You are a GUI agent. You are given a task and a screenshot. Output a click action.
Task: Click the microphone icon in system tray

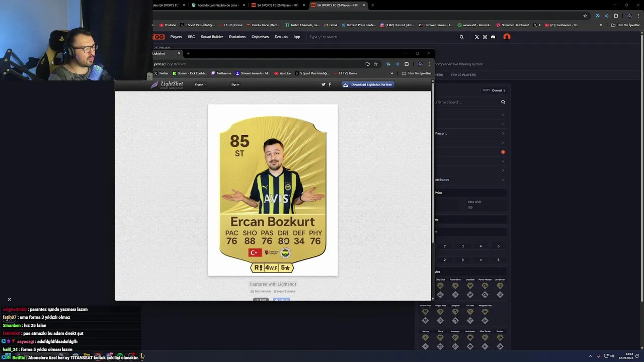598,356
